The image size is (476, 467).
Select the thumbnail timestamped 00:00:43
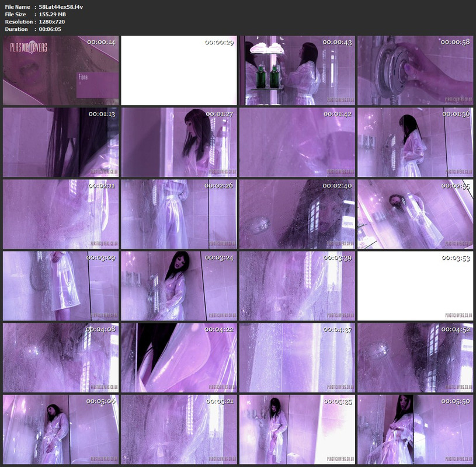tap(297, 71)
